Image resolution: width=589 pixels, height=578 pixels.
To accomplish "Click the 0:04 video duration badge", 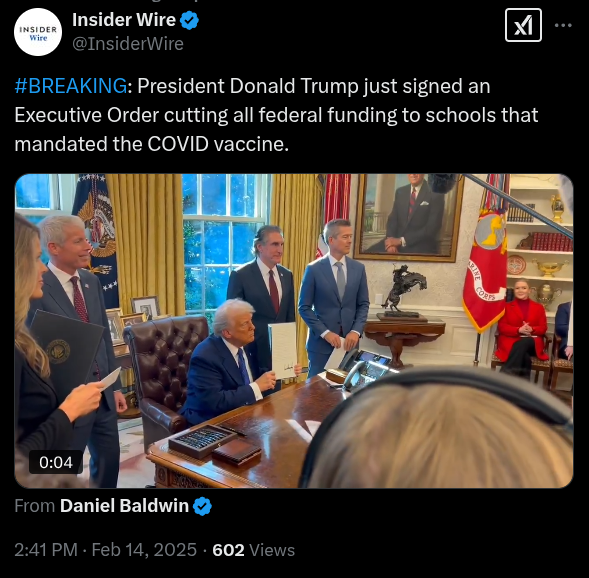I will point(56,462).
